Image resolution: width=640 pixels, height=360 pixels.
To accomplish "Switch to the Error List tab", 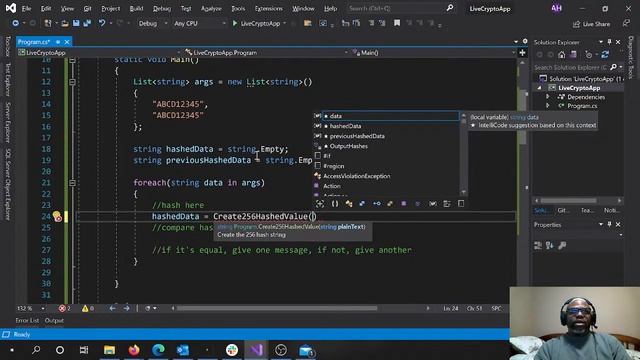I will click(27, 320).
